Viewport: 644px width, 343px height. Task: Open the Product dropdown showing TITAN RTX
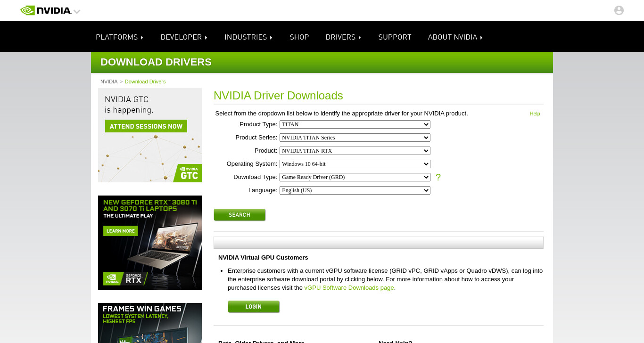pos(355,151)
